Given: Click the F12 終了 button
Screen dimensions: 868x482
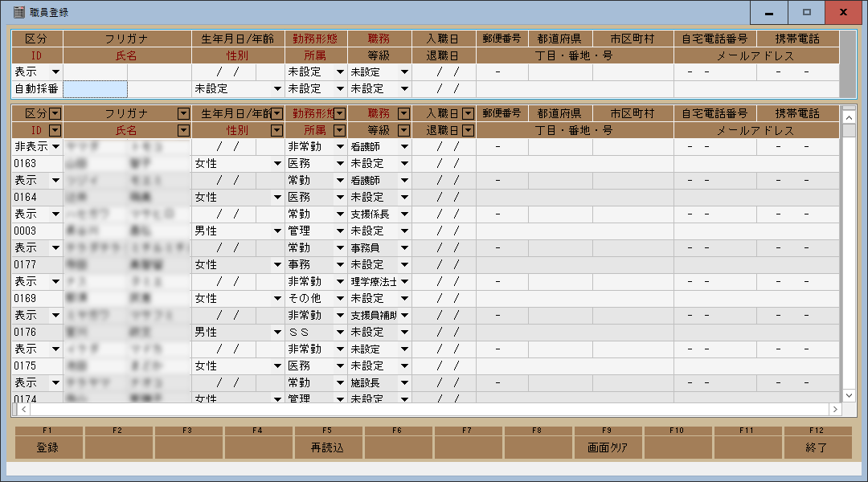Looking at the screenshot, I should point(817,447).
